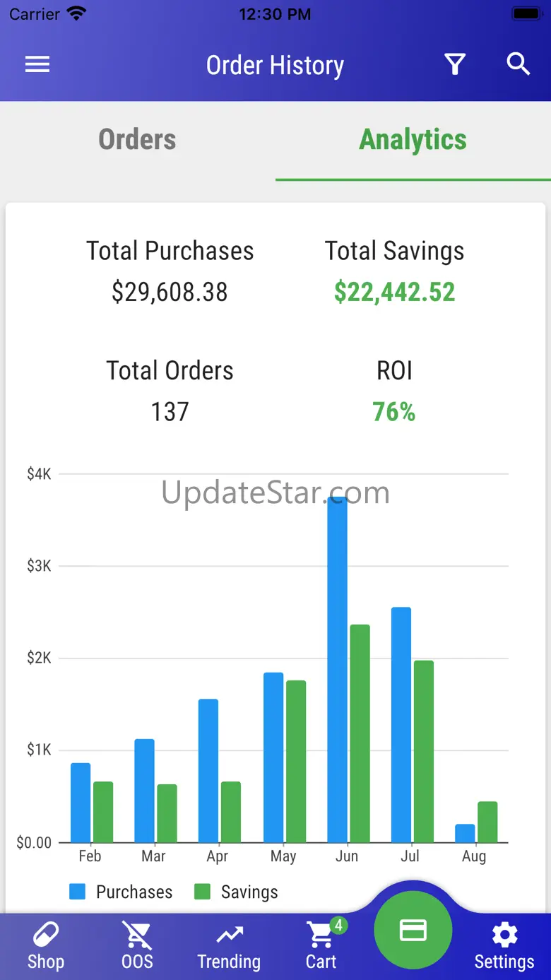The width and height of the screenshot is (551, 980).
Task: Select the August savings bar
Action: [x=487, y=822]
